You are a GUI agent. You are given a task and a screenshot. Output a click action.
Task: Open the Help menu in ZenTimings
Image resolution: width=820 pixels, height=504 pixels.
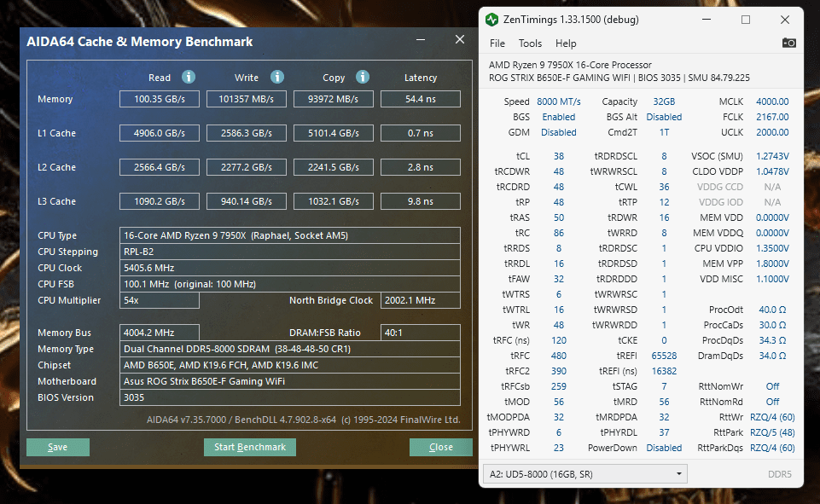566,43
